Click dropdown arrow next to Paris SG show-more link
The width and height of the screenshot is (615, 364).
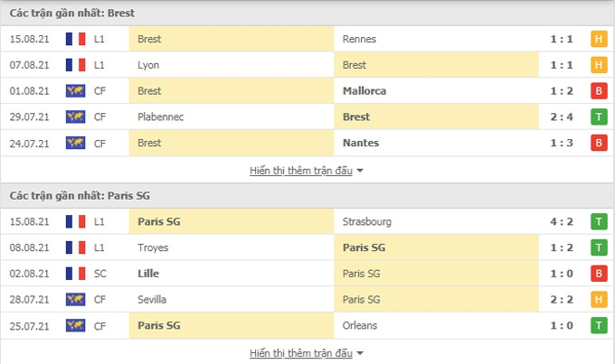click(360, 353)
